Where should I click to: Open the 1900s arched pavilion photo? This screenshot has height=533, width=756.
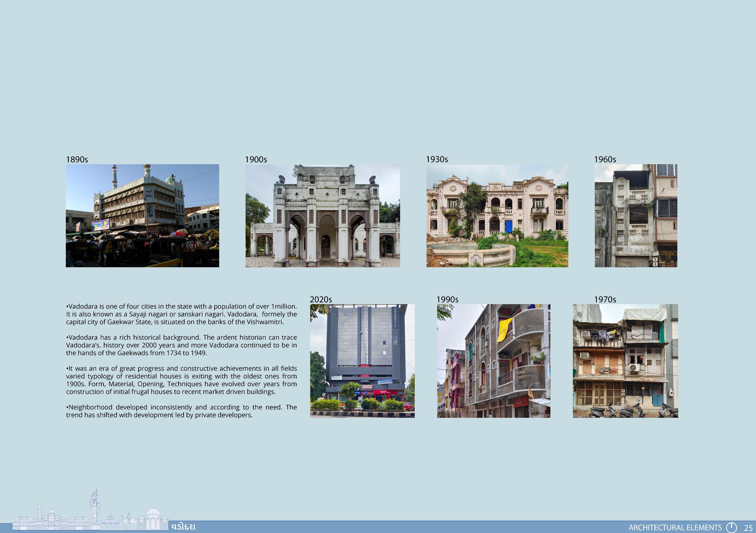point(323,216)
